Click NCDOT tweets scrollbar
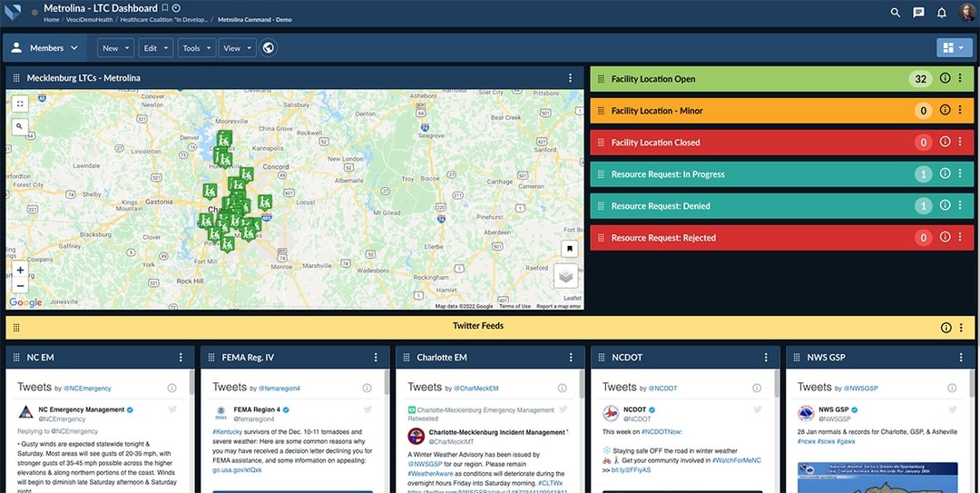Image resolution: width=980 pixels, height=493 pixels. [777, 382]
